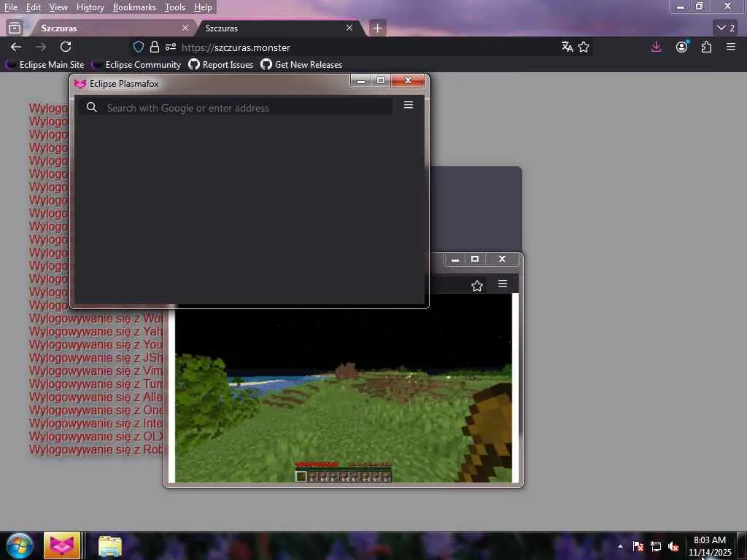Viewport: 747px width, 560px height.
Task: Switch to the first Szczuras tab
Action: 112,28
